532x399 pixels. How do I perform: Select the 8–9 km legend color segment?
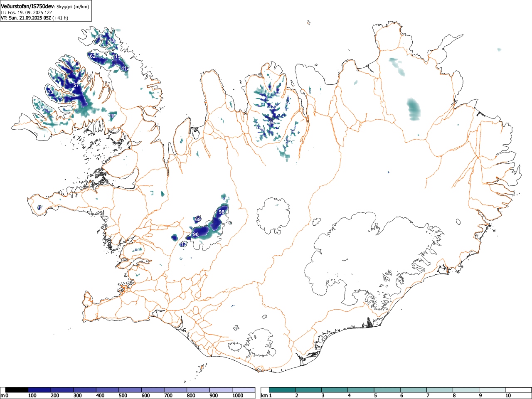[465, 390]
